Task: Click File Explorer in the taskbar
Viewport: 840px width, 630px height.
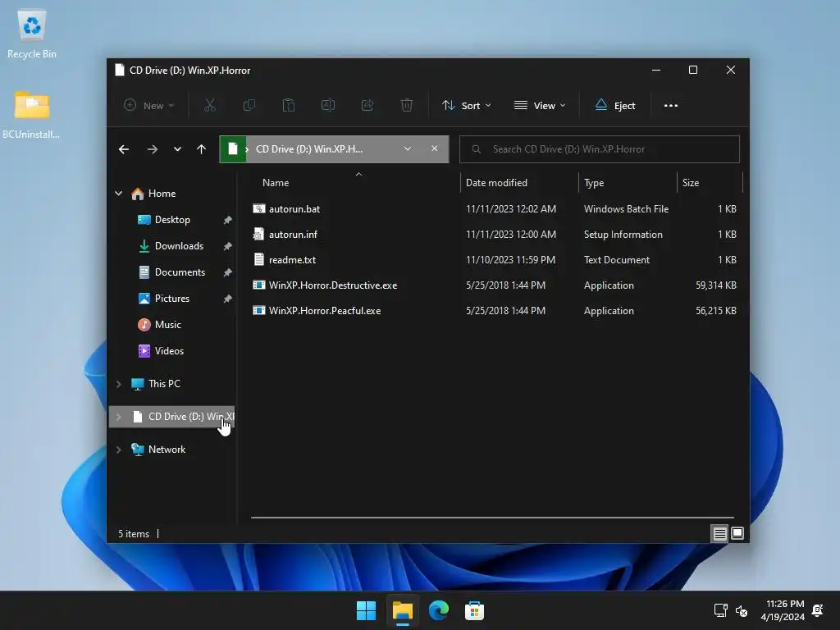Action: pyautogui.click(x=402, y=610)
